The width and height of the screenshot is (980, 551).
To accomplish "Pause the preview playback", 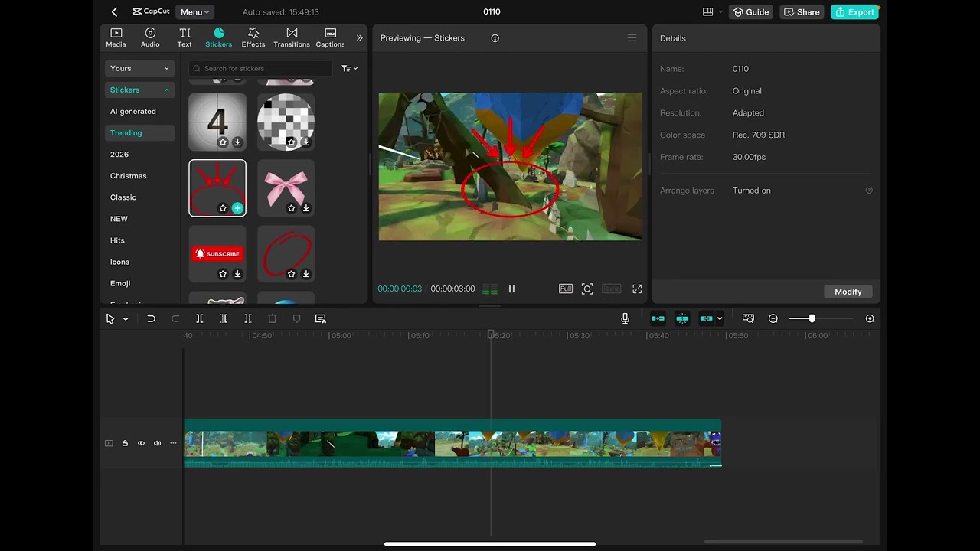I will point(511,289).
